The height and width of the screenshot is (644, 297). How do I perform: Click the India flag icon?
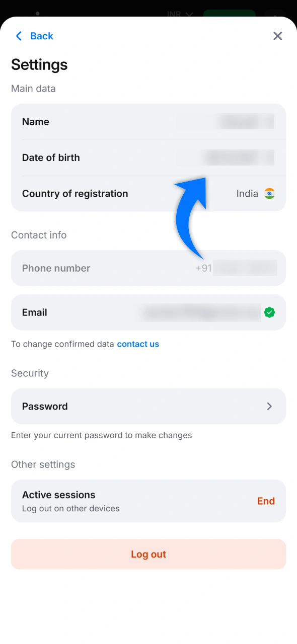(x=269, y=193)
